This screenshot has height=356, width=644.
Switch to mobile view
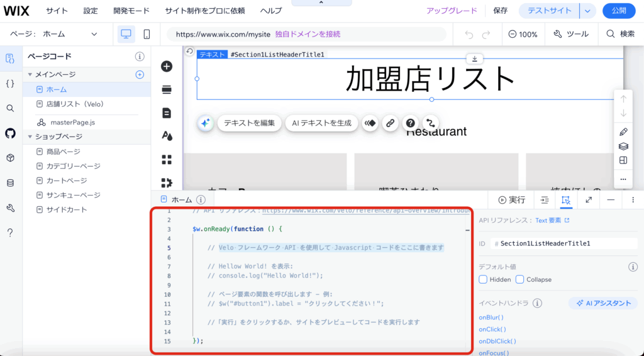(147, 34)
